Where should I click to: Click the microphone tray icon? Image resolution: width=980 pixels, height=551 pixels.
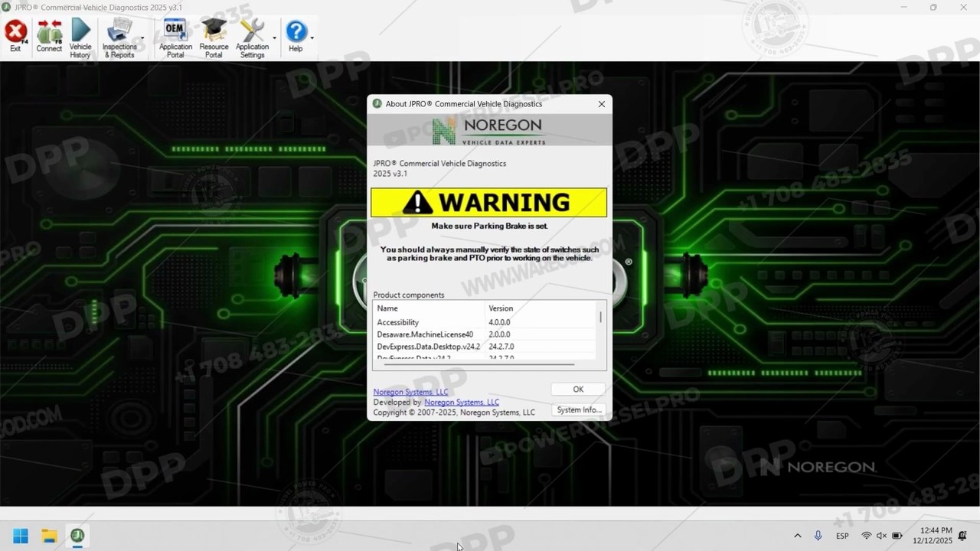point(818,536)
